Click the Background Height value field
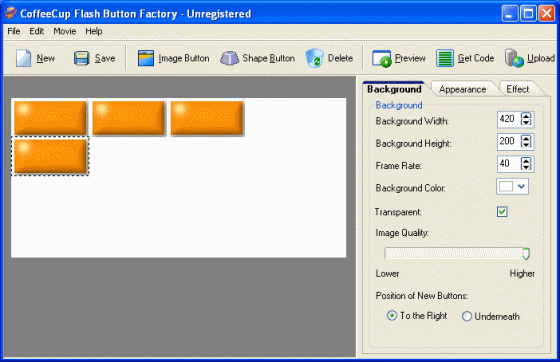 click(509, 141)
